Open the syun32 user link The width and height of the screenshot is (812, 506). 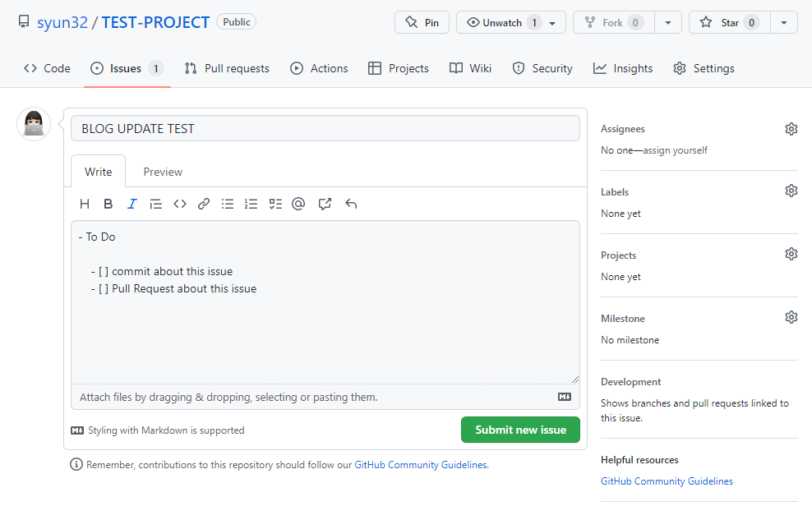coord(62,22)
